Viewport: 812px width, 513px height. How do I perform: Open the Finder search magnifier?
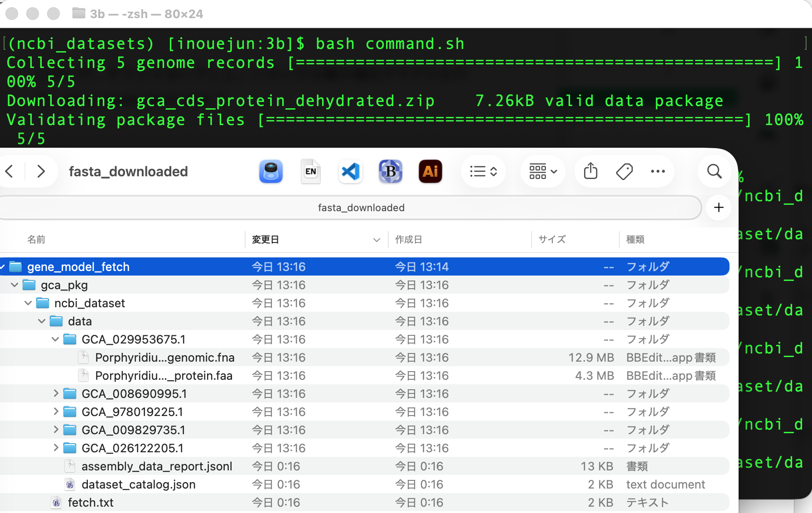714,171
